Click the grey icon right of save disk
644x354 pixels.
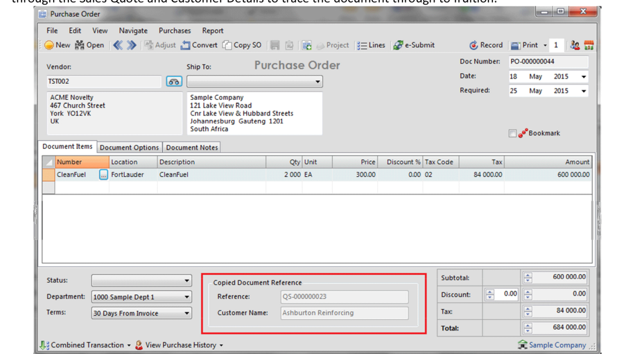pos(290,45)
